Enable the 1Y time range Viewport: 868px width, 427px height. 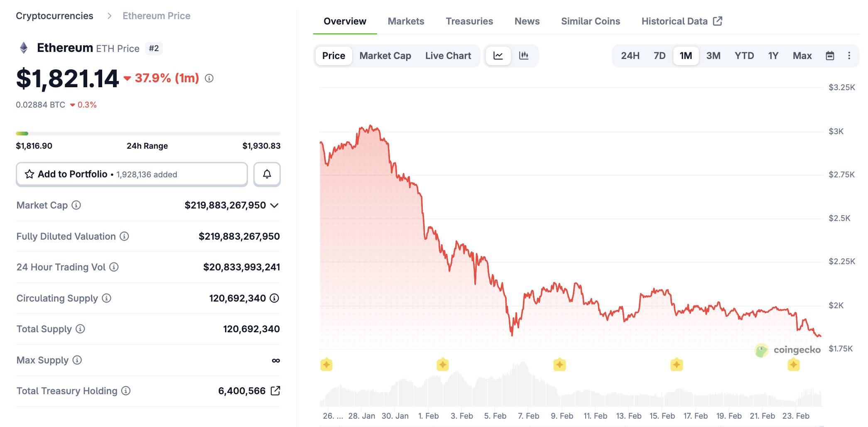(773, 55)
